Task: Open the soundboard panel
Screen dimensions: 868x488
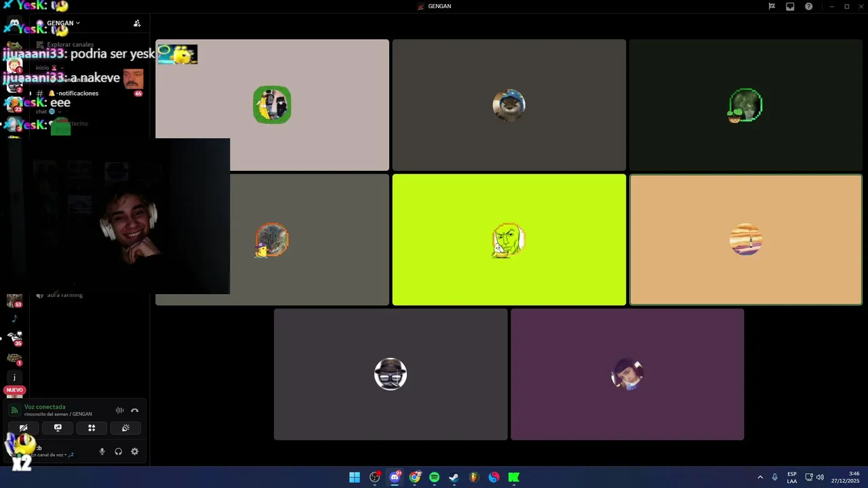Action: (125, 428)
